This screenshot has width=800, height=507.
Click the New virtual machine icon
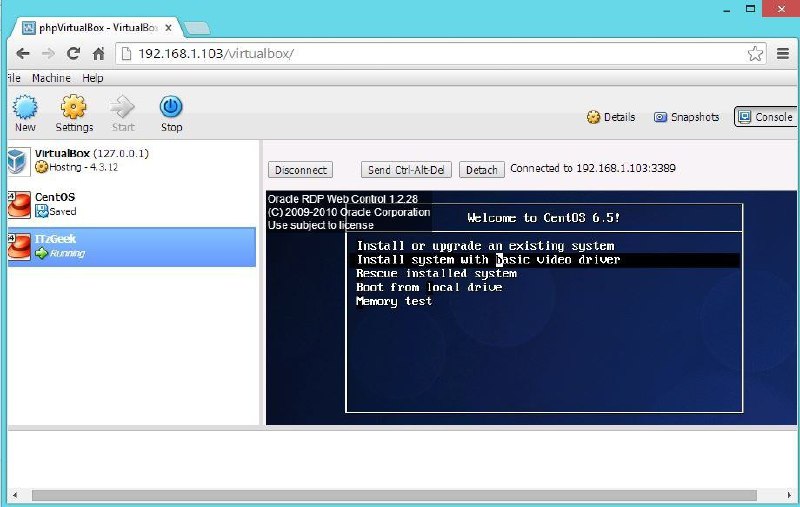[25, 107]
